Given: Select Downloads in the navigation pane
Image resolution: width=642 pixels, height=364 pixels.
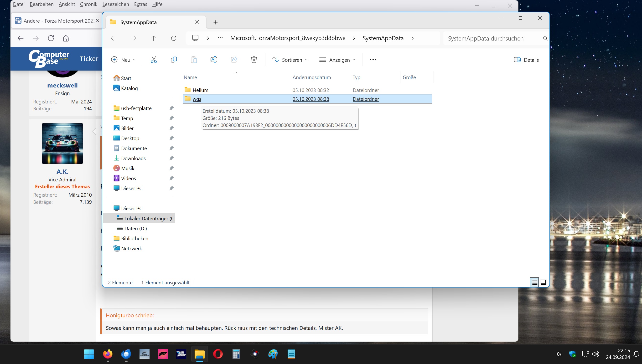Looking at the screenshot, I should tap(133, 158).
